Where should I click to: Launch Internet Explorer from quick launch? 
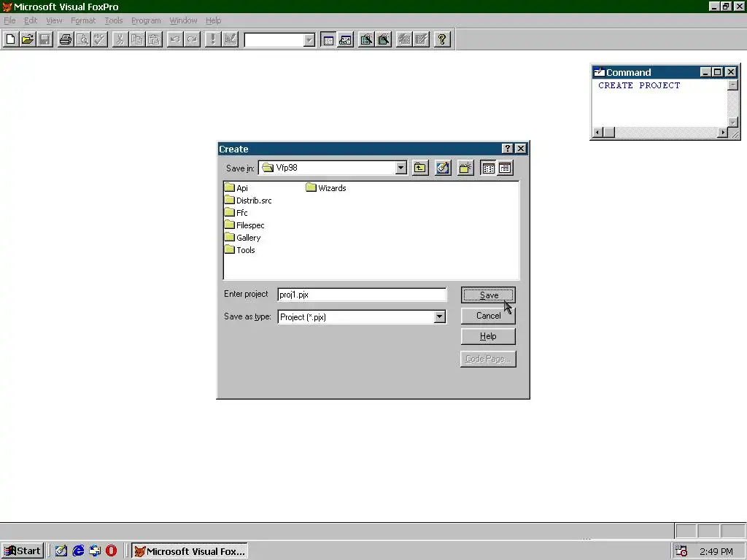(78, 551)
